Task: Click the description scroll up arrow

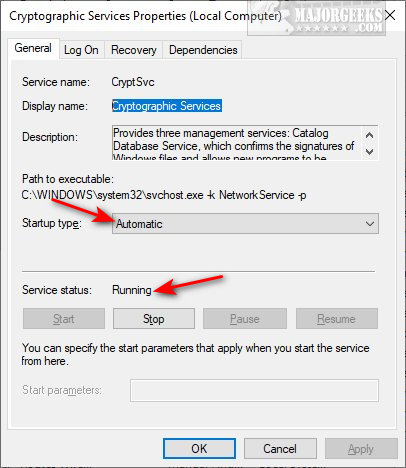Action: [369, 135]
